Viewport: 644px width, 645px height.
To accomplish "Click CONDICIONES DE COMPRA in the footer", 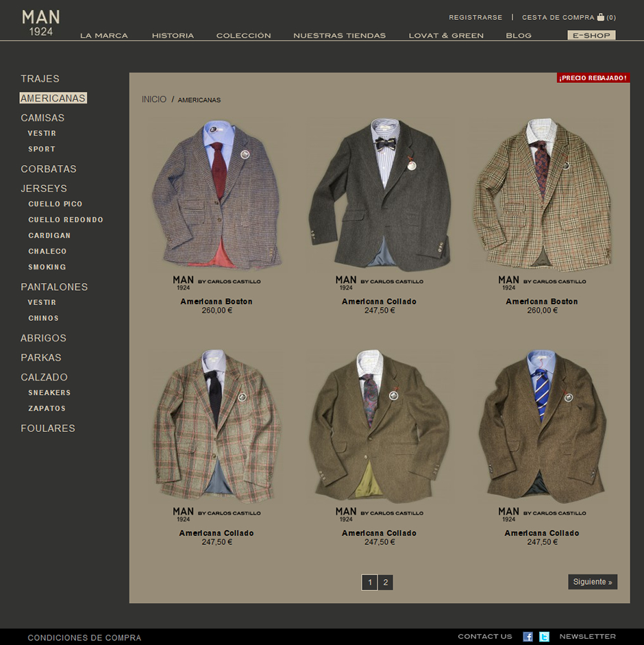I will click(84, 636).
